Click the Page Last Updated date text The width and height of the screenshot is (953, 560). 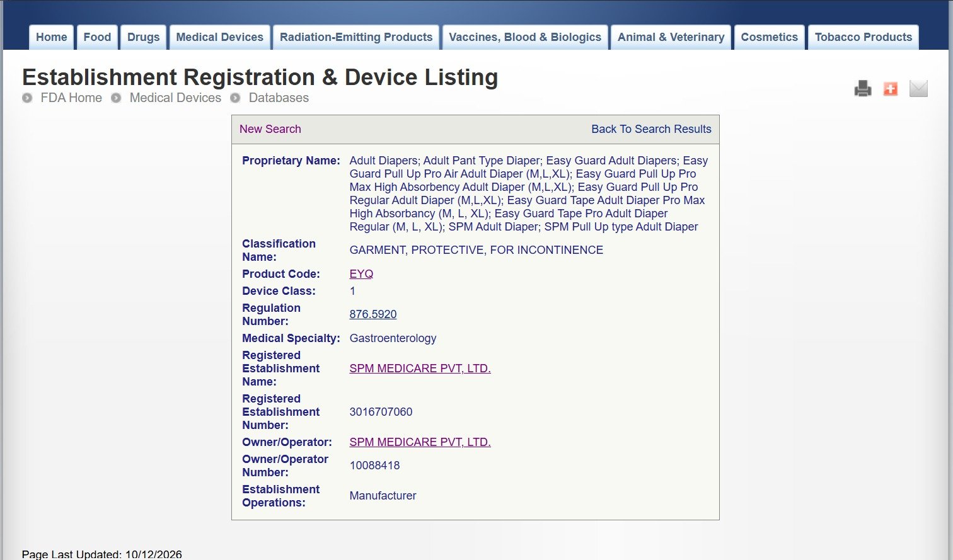pyautogui.click(x=101, y=554)
